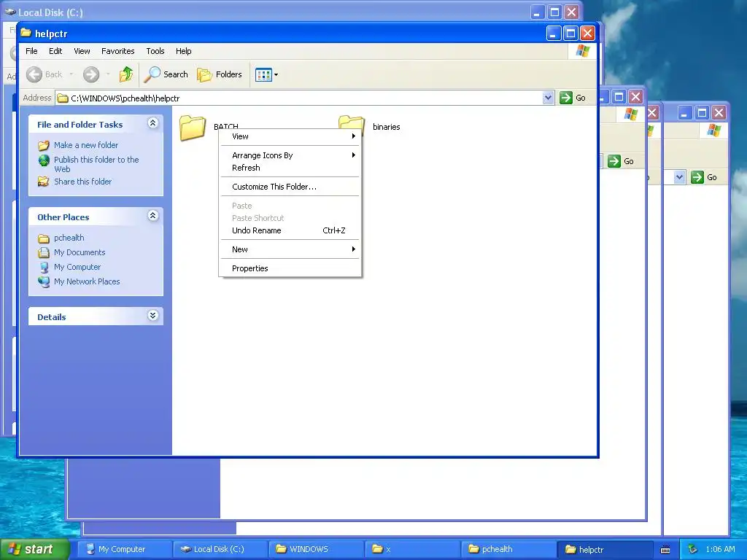This screenshot has height=560, width=747.
Task: Select the BATCH folder icon
Action: point(193,128)
